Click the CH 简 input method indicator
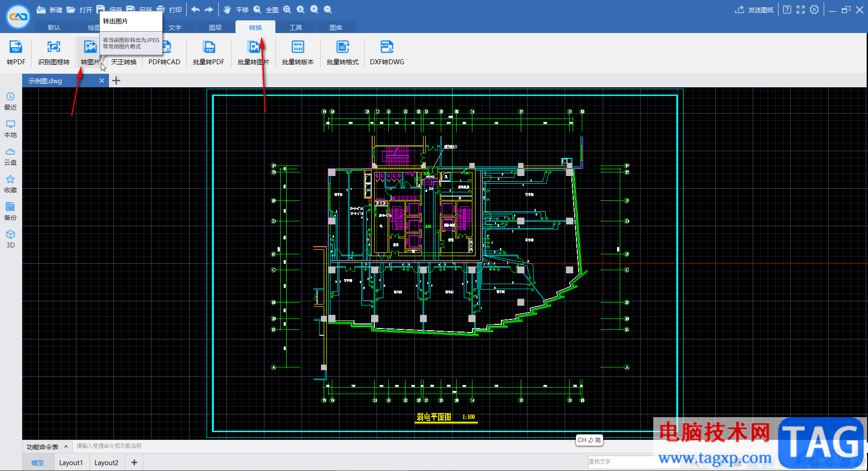Screen dimensions: 868x471 point(589,440)
